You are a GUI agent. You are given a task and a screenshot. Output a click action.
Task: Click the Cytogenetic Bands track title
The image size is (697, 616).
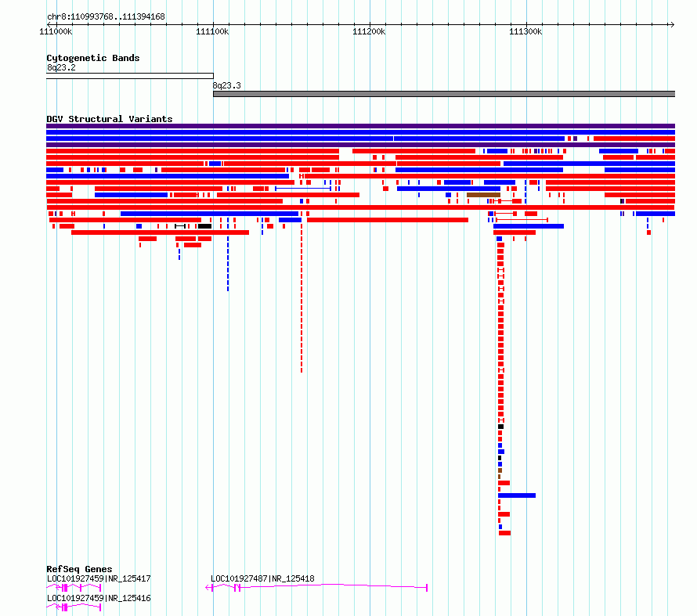tap(93, 58)
